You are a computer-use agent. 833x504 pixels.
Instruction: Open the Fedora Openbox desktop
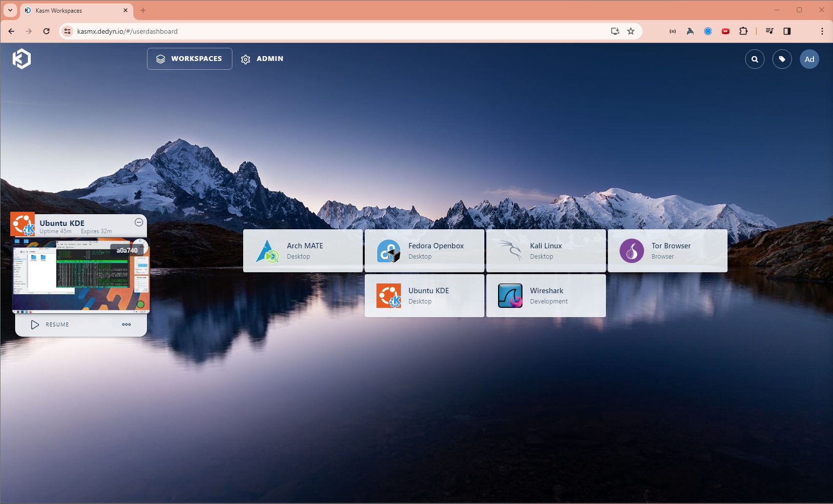(424, 250)
